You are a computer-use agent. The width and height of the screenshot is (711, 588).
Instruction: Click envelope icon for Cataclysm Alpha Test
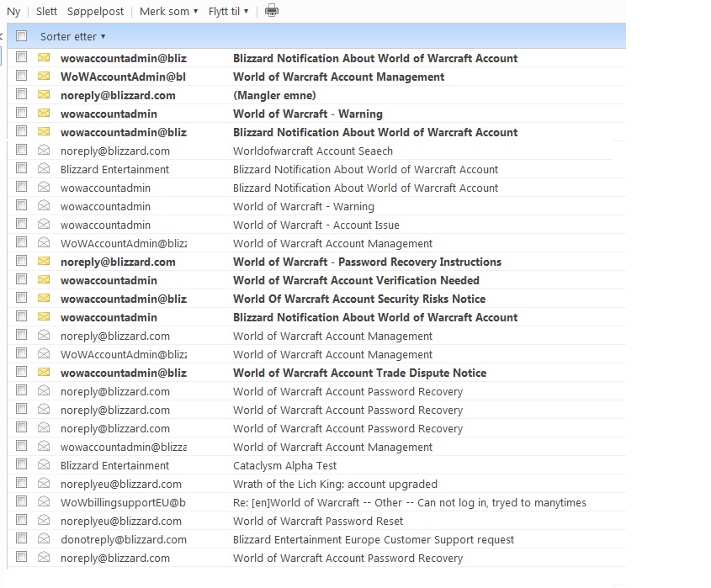pyautogui.click(x=44, y=464)
